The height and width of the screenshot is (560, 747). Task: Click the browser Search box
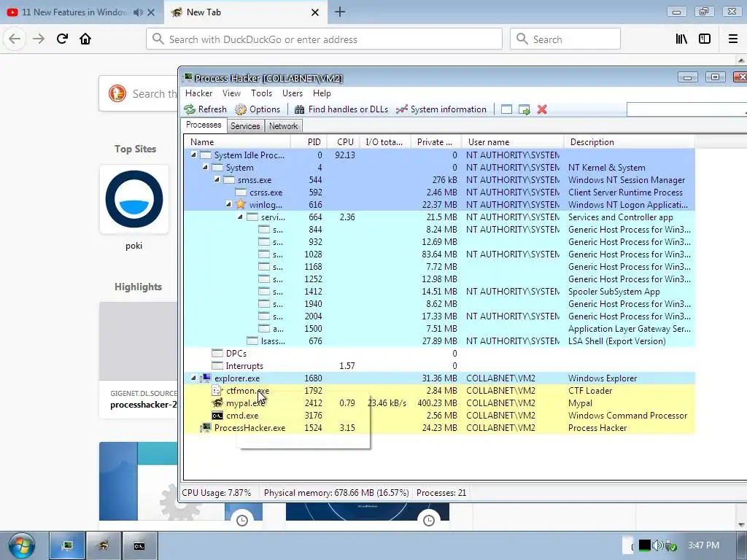(565, 39)
